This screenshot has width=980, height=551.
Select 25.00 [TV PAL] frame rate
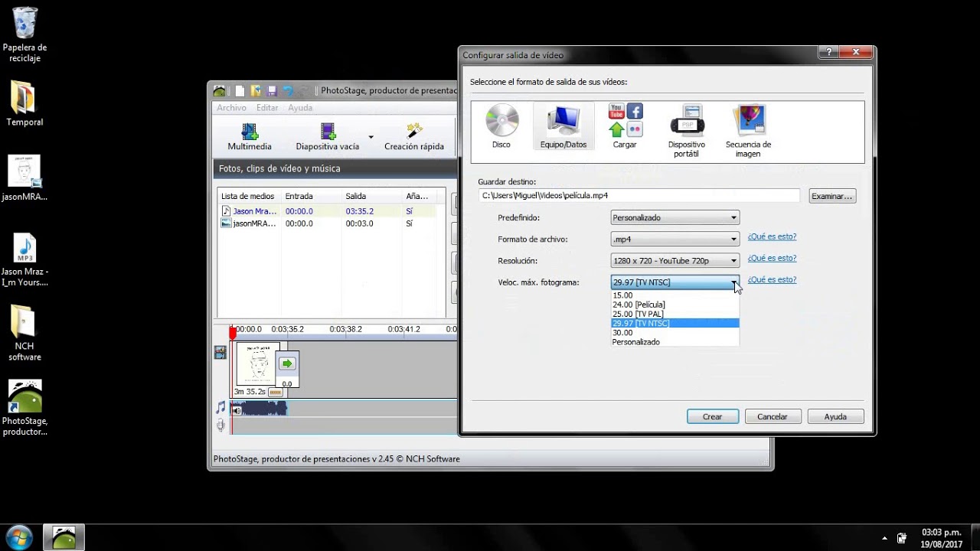[x=675, y=314]
